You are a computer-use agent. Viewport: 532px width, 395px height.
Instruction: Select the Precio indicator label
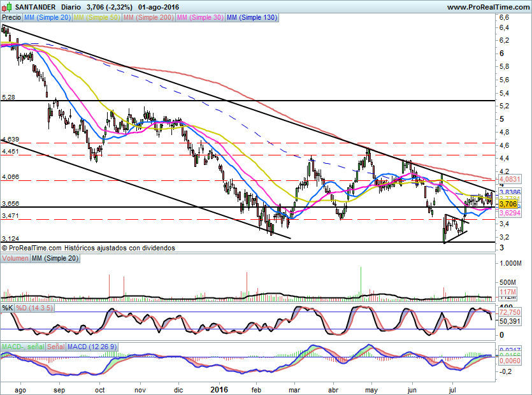[11, 17]
